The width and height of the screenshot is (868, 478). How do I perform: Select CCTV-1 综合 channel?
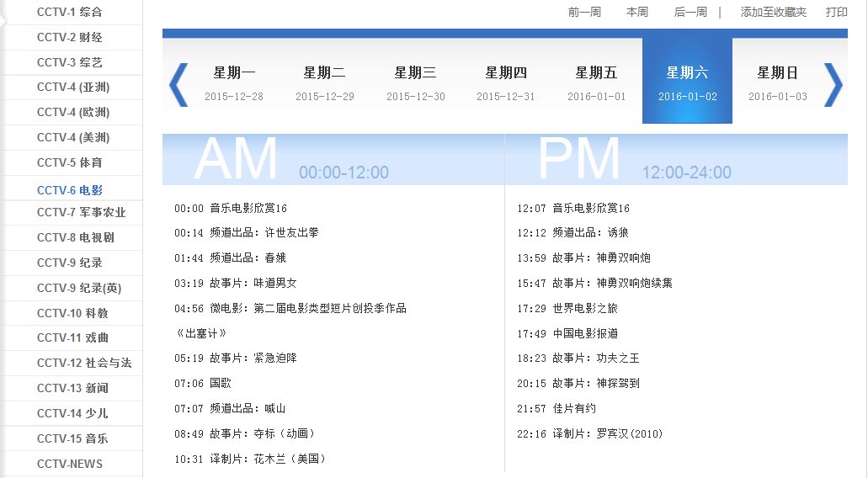pyautogui.click(x=70, y=13)
